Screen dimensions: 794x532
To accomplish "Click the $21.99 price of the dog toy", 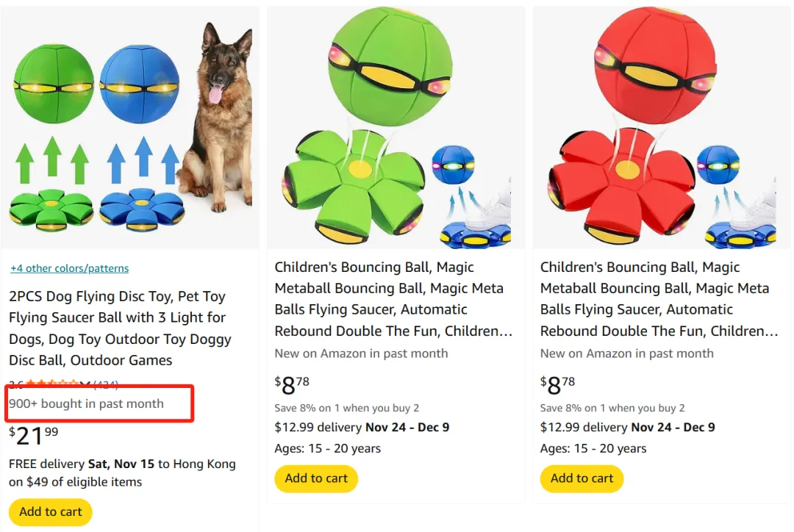I will click(x=34, y=436).
